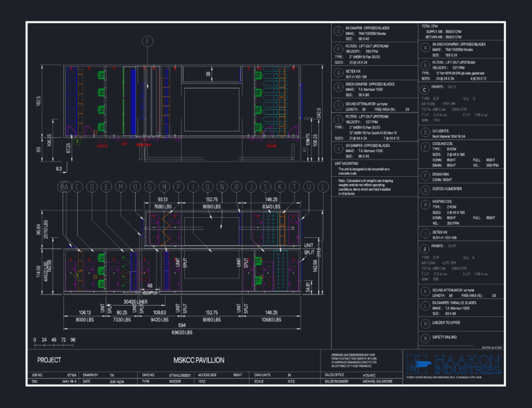Click the 8340 LBS section weight
This screenshot has width=532, height=408.
(271, 207)
